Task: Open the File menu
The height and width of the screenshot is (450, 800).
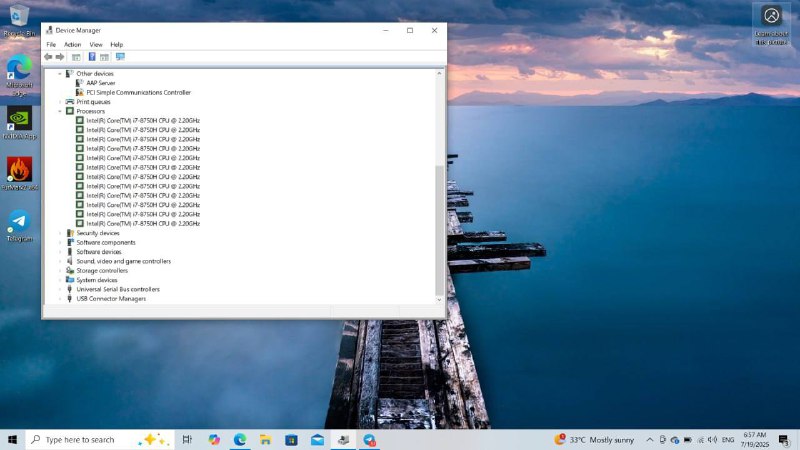Action: point(51,44)
